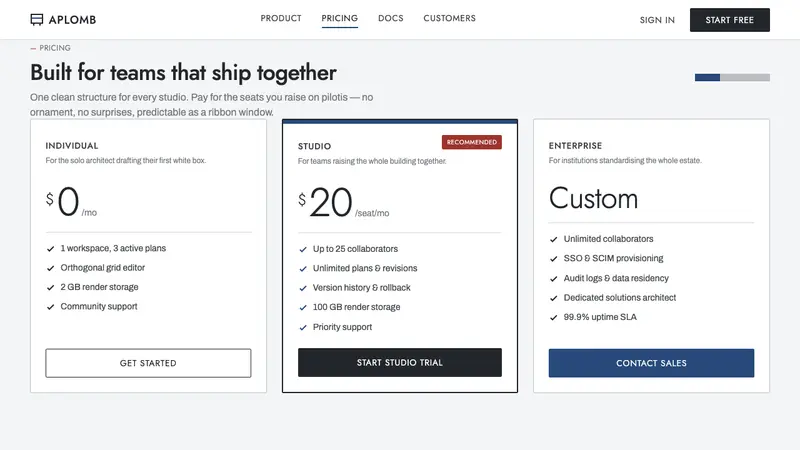
Task: Click checkmark beside Orthogonal grid editor
Action: (51, 268)
